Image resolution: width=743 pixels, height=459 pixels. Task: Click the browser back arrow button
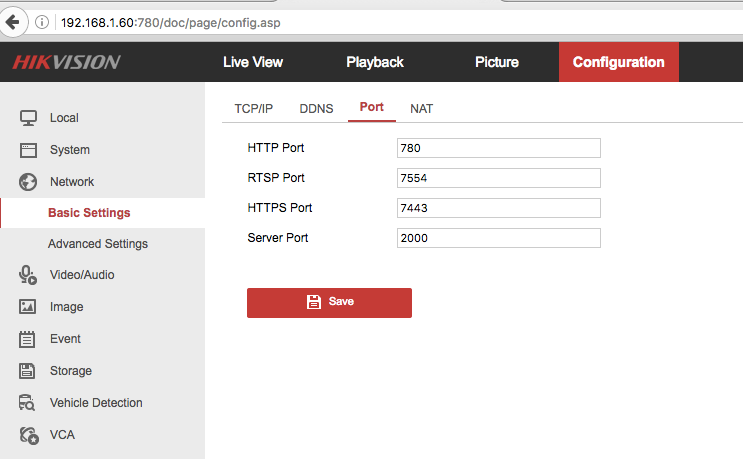click(x=13, y=21)
